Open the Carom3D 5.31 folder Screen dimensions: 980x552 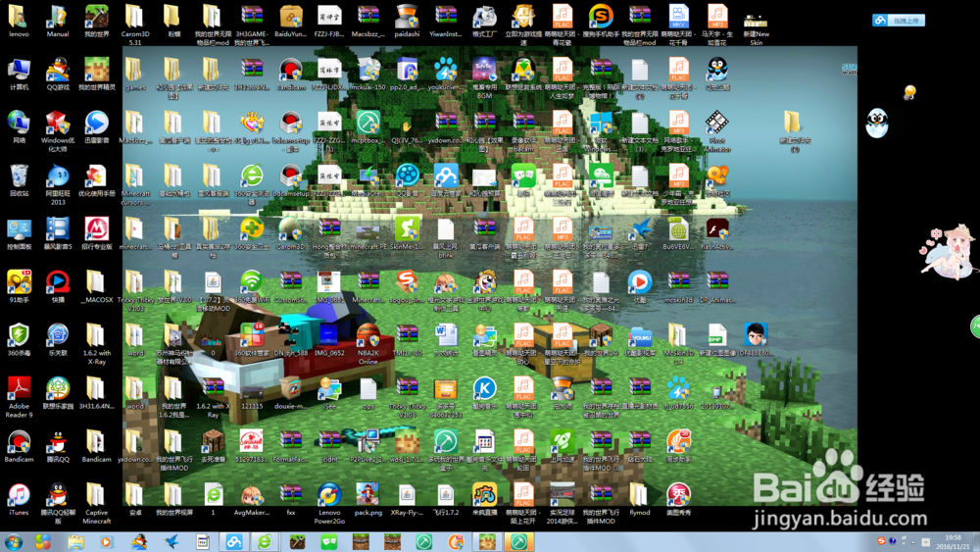tap(135, 17)
